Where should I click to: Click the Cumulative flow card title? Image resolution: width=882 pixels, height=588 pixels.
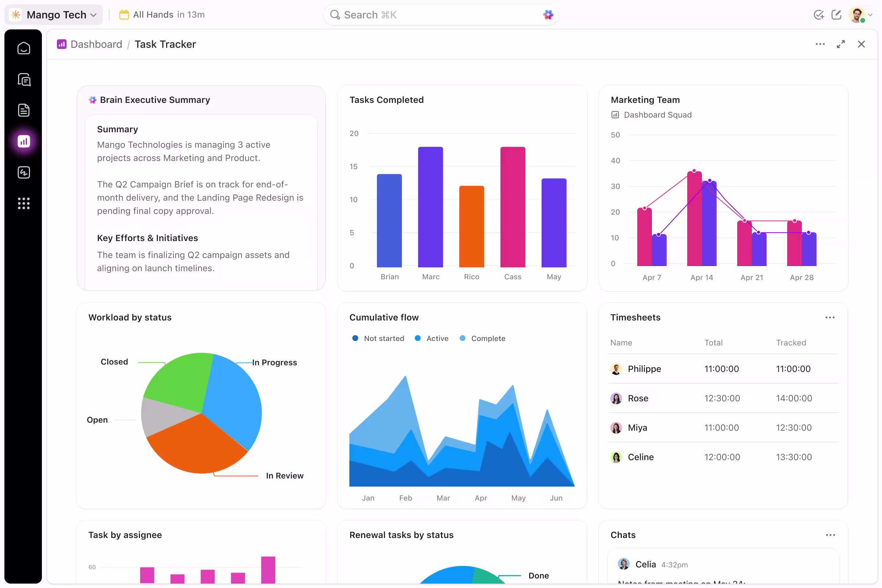point(384,318)
